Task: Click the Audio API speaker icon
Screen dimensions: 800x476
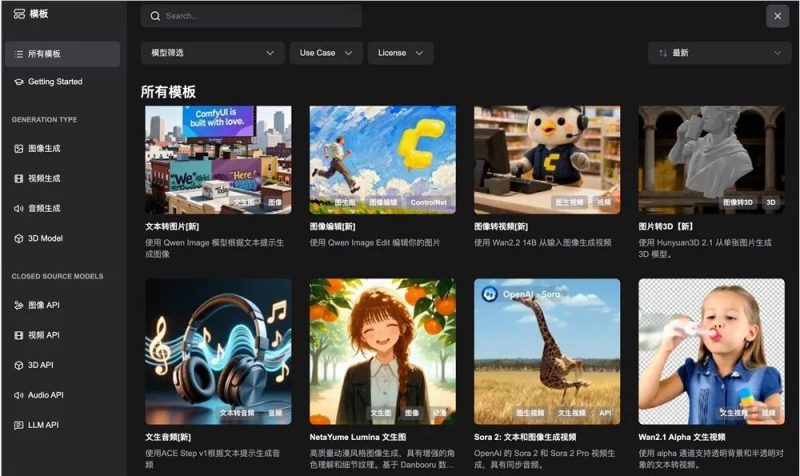Action: point(19,395)
